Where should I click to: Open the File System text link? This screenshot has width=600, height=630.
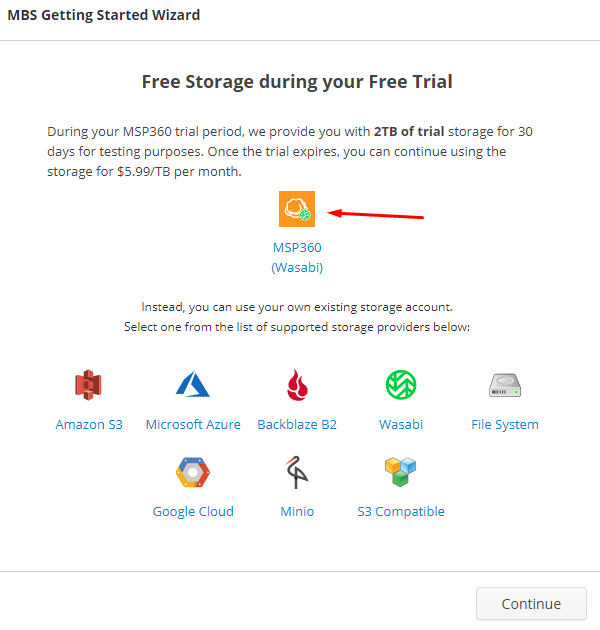point(505,424)
